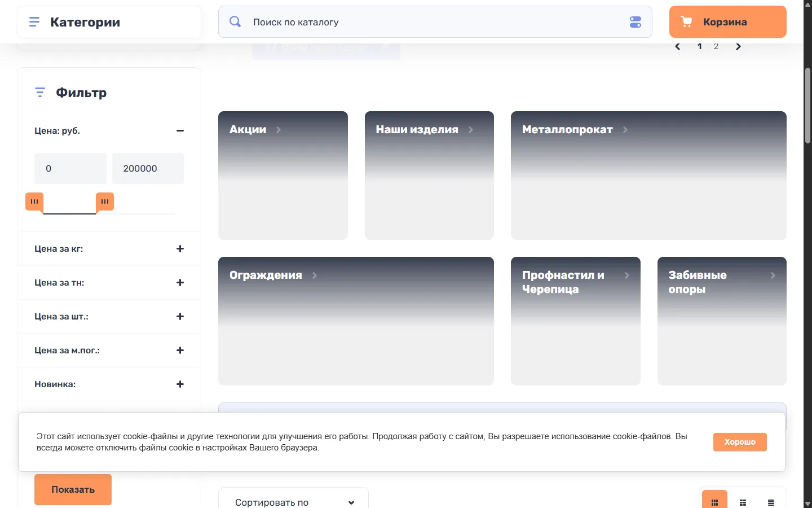
Task: Select page 1 in pagination
Action: pyautogui.click(x=700, y=46)
